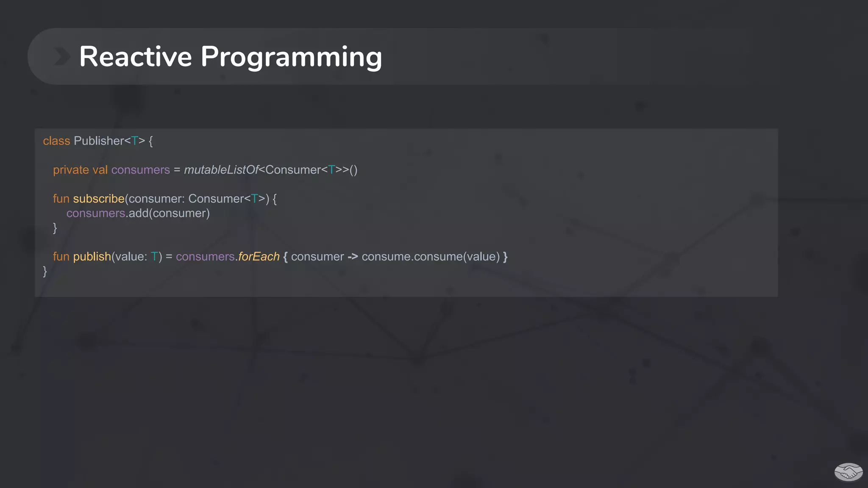Click the closing brace of subscribe function
The width and height of the screenshot is (868, 488).
pyautogui.click(x=55, y=228)
